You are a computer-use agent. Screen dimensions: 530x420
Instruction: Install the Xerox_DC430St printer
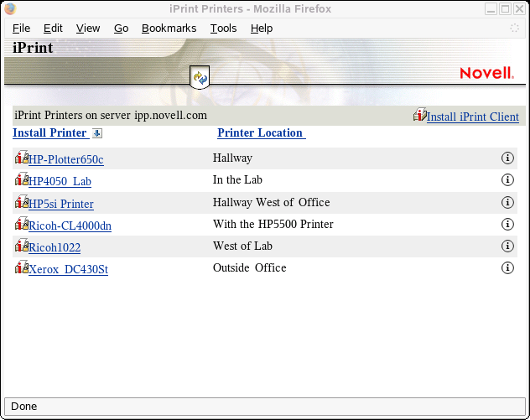tap(68, 269)
